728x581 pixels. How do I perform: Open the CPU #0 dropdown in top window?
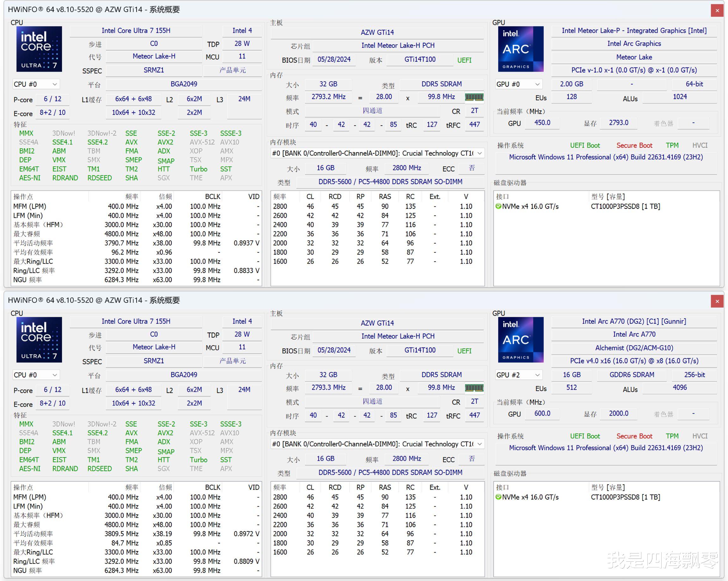click(x=36, y=84)
